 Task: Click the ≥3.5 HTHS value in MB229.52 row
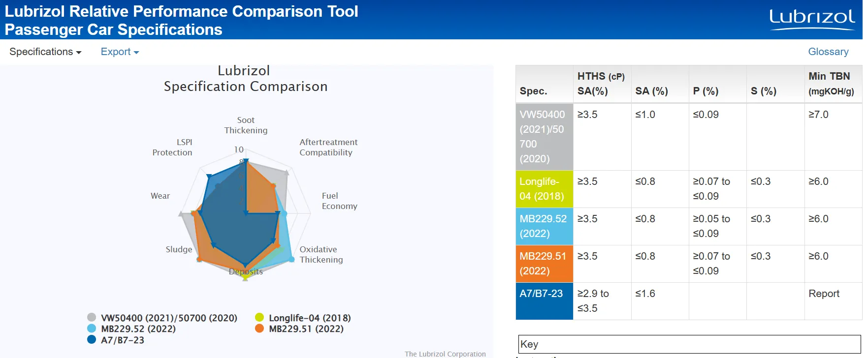pos(587,219)
